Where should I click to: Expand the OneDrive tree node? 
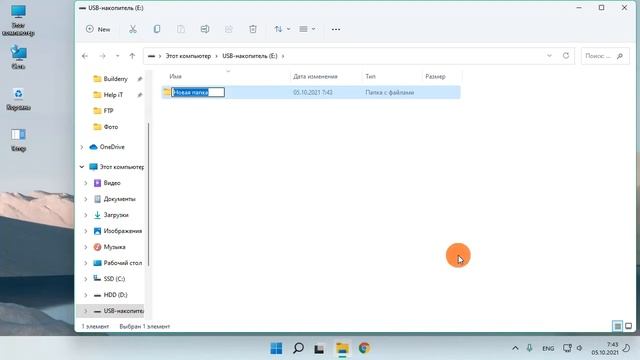[82, 147]
